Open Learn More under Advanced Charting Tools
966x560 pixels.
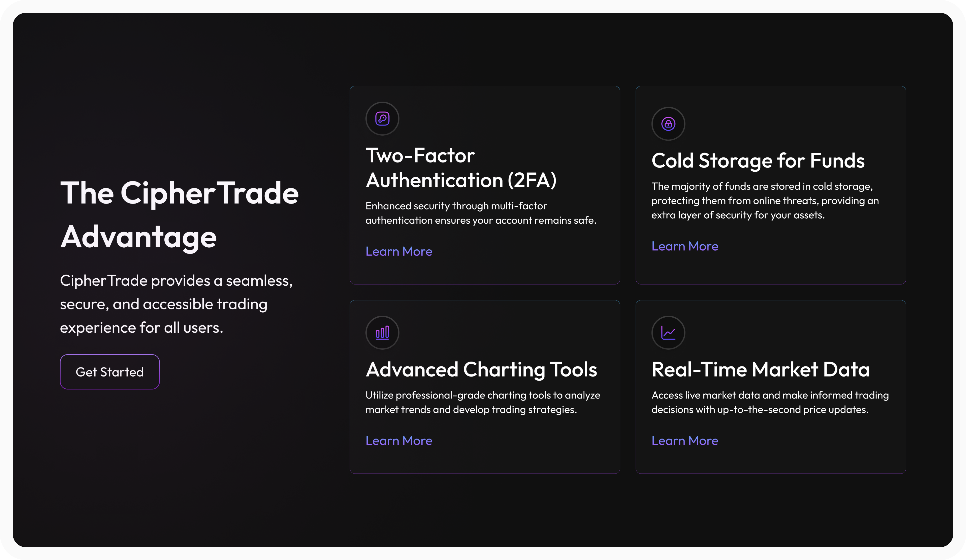click(399, 441)
